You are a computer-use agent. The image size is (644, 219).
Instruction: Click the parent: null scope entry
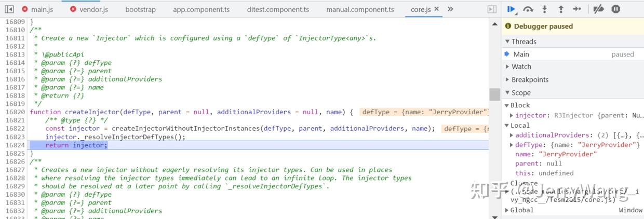click(x=539, y=163)
